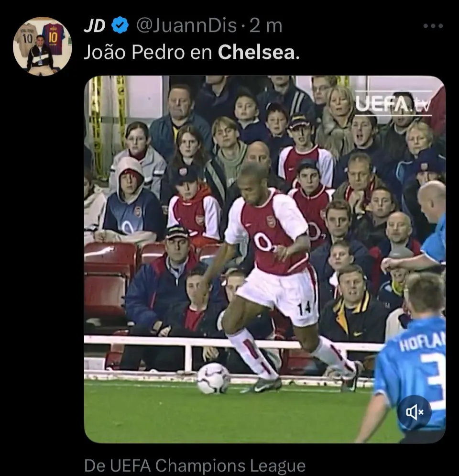Click the JD display name
Image resolution: width=459 pixels, height=476 pixels.
[x=94, y=25]
